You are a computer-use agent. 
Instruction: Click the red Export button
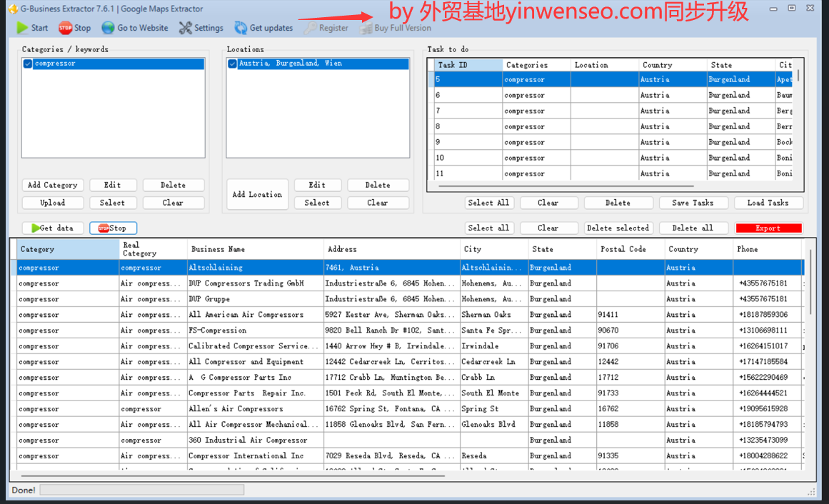pos(768,228)
